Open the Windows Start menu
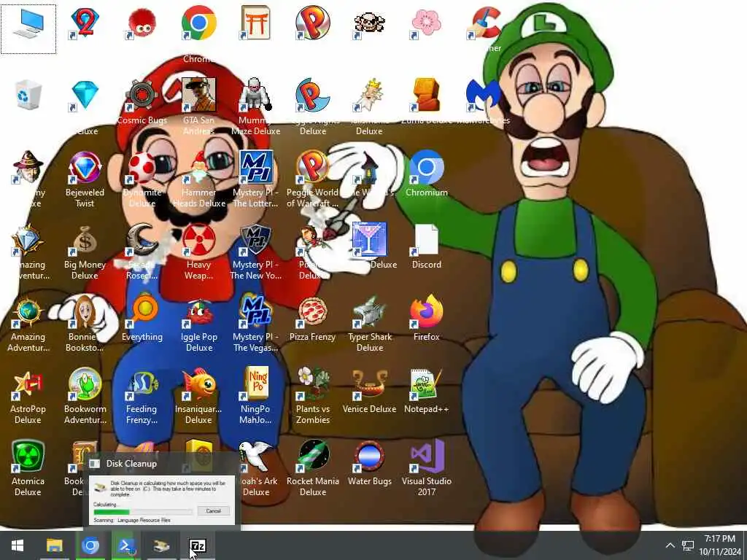The height and width of the screenshot is (560, 747). coord(18,545)
